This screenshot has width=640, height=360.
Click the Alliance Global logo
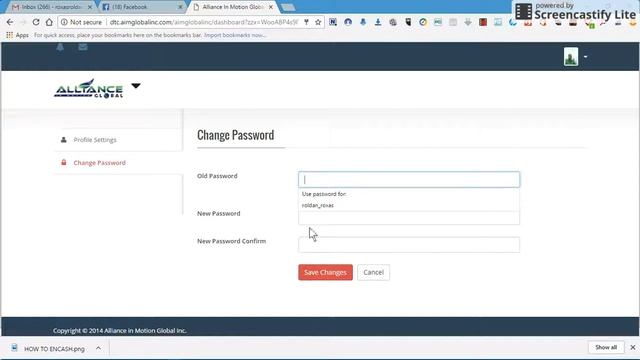(x=89, y=88)
